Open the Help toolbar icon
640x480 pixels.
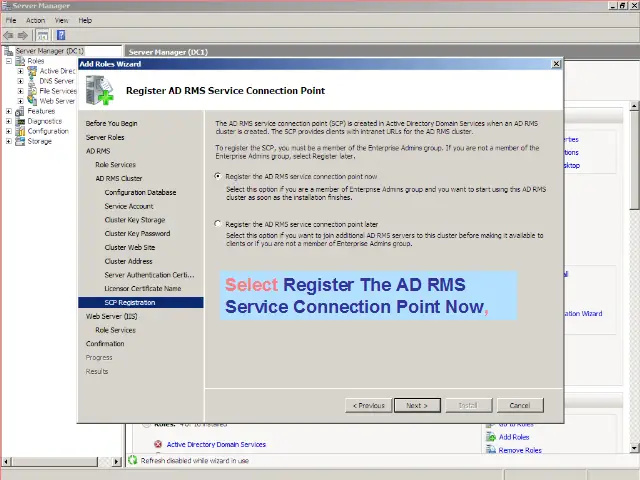click(61, 36)
